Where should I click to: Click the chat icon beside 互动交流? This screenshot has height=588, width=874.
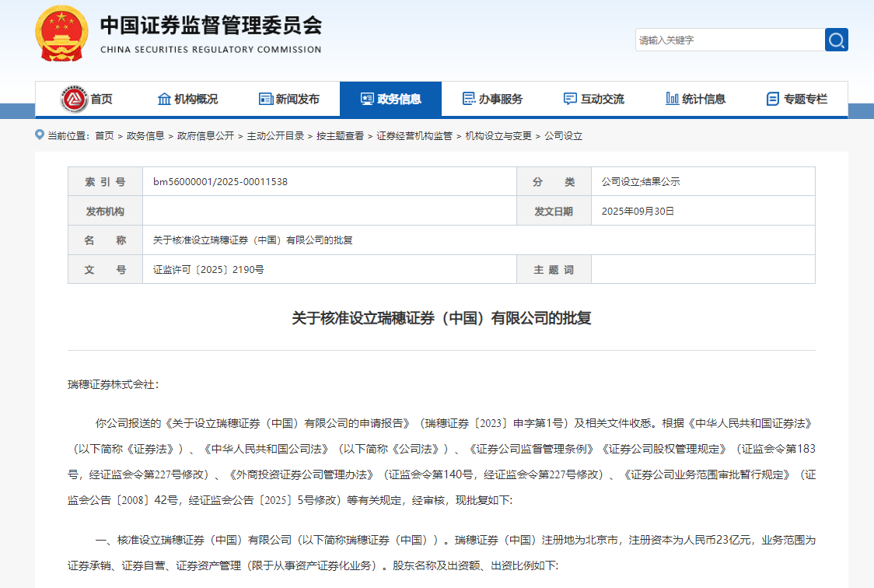(570, 99)
